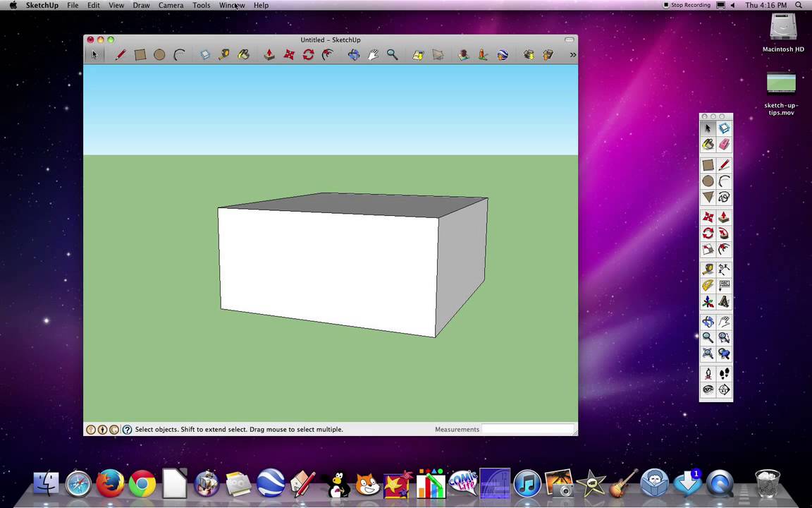The height and width of the screenshot is (508, 812).
Task: Click Tape Measure tool in top toolbar
Action: (224, 54)
